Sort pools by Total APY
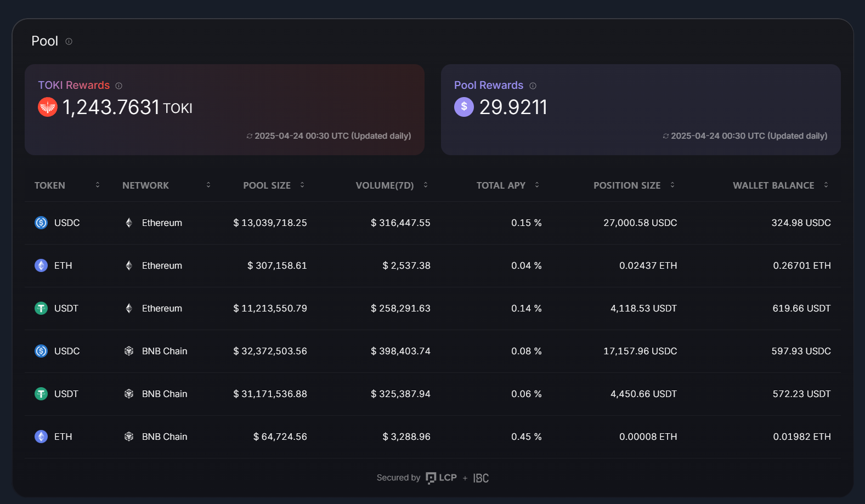Image resolution: width=865 pixels, height=504 pixels. tap(537, 185)
